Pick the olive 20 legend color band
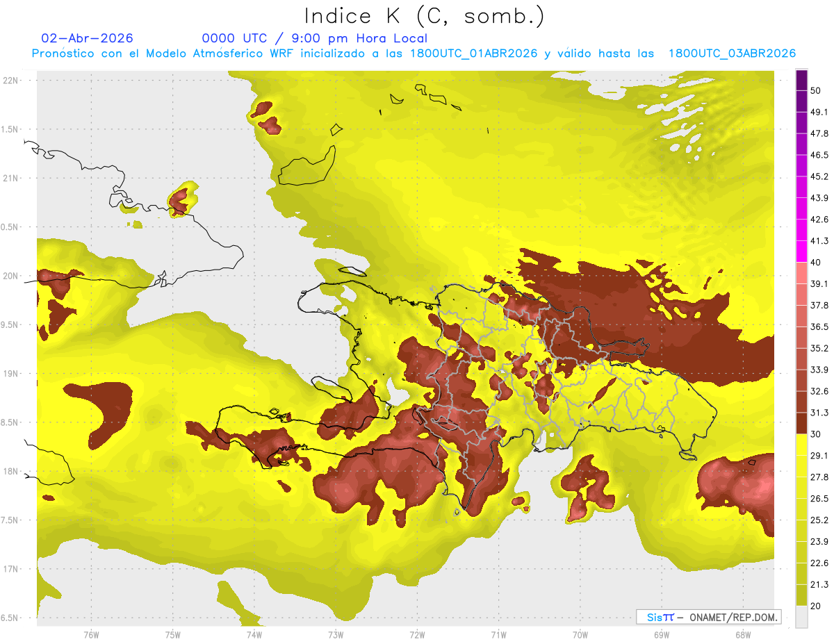 [x=801, y=597]
